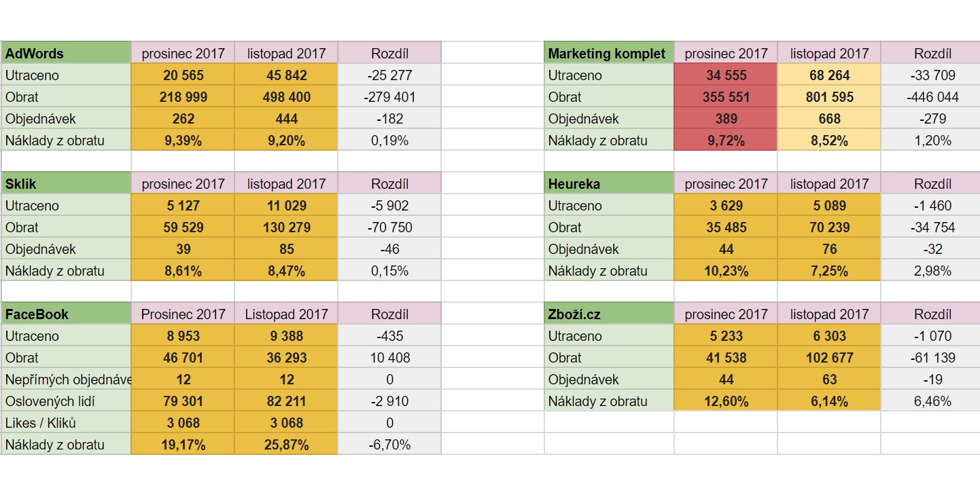Click the Heureka cost ratio cell 10,23%
The width and height of the screenshot is (980, 495).
coord(726,270)
